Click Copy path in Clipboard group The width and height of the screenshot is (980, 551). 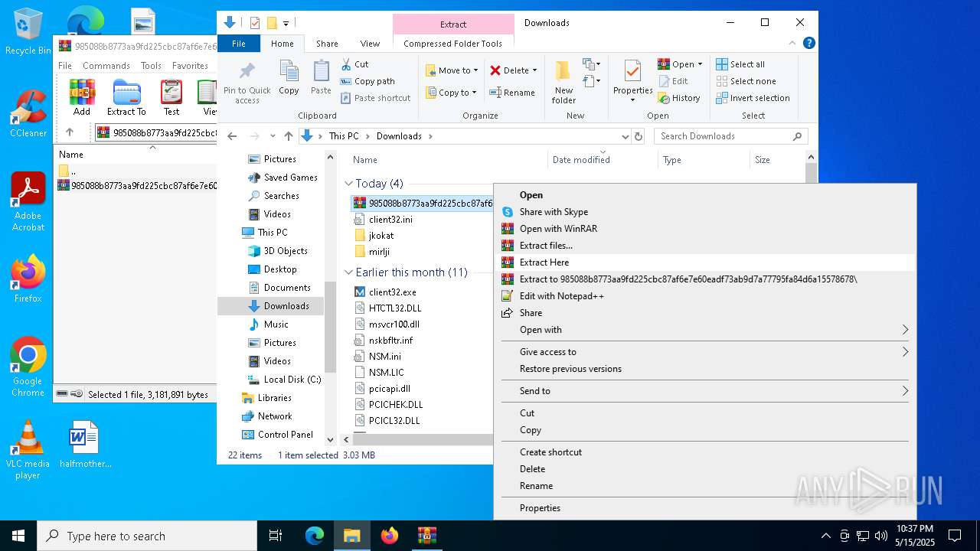point(367,81)
